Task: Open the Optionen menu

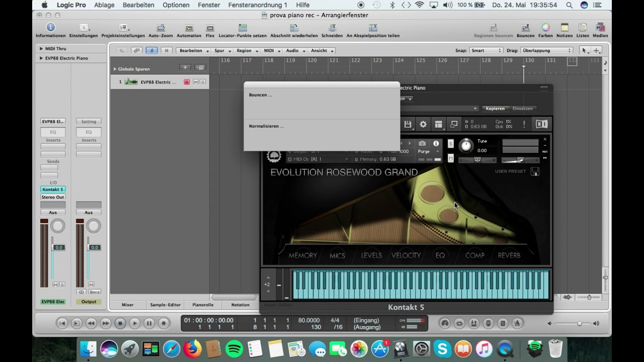Action: 176,5
